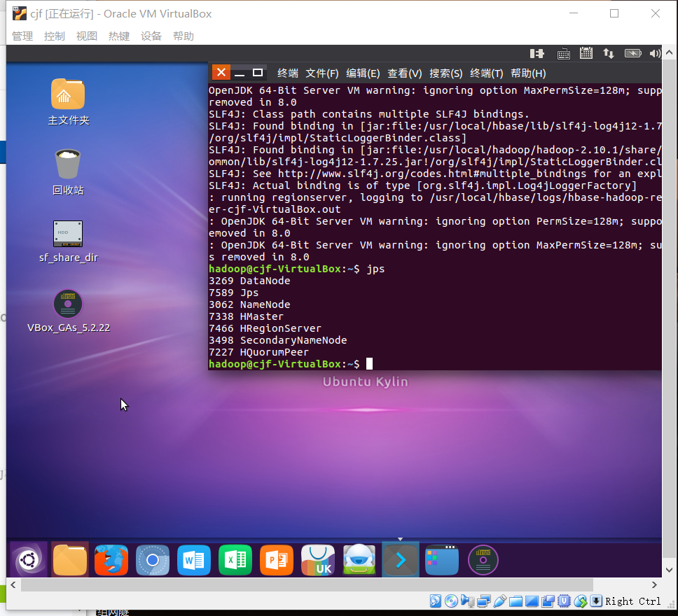
Task: Maximize the terminal window
Action: 258,73
